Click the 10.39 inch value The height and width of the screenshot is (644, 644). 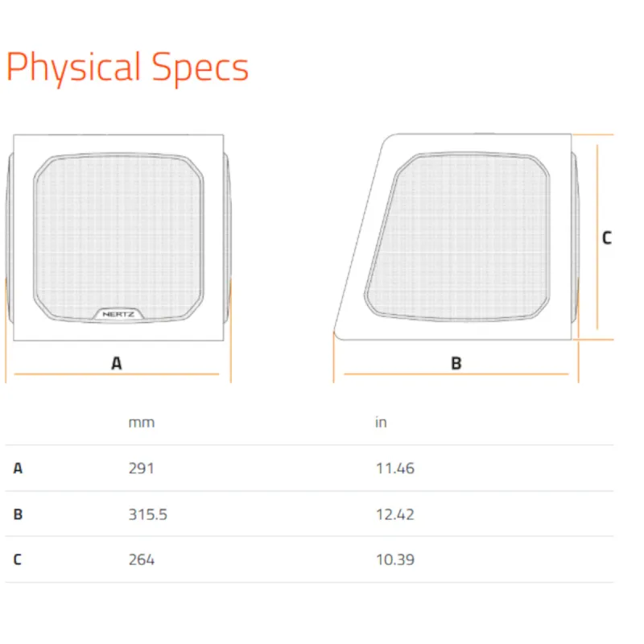coord(395,559)
